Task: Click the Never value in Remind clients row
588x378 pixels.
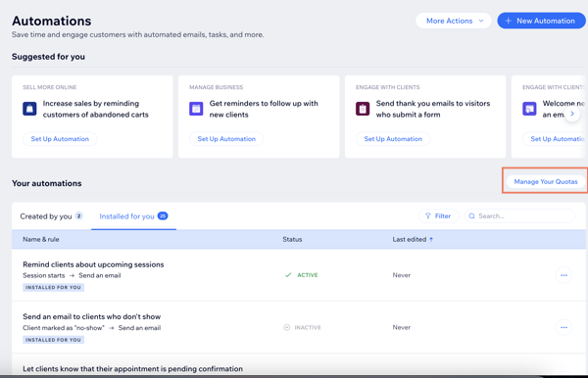Action: click(401, 275)
